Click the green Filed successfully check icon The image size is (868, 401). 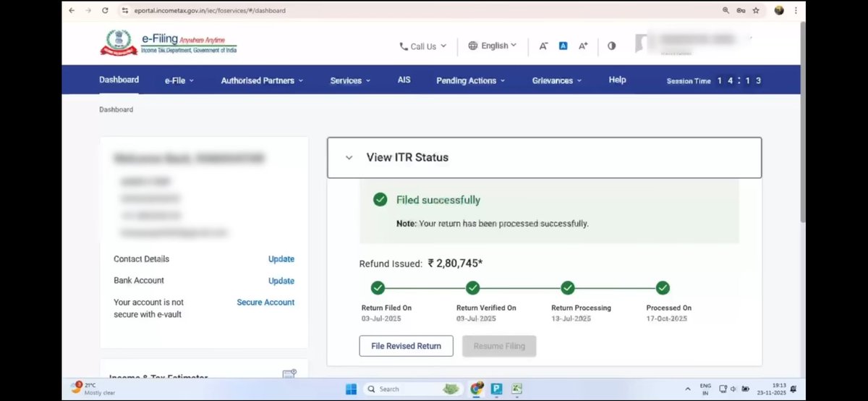point(380,200)
